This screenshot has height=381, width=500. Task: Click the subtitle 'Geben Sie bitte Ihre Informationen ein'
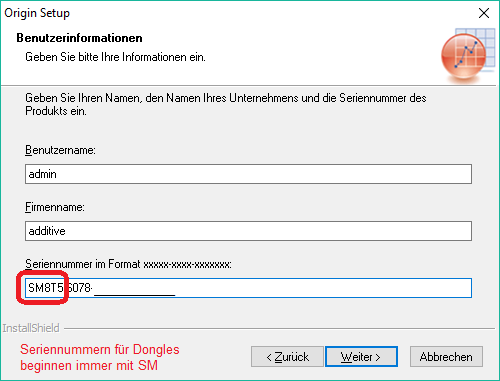[x=115, y=57]
